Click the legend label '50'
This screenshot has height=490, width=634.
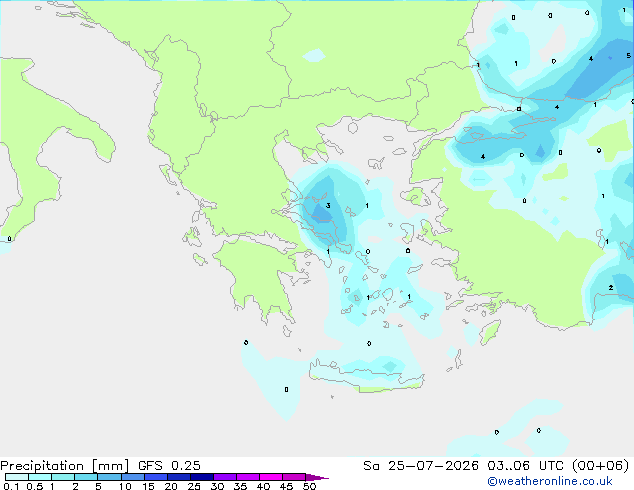pos(309,486)
